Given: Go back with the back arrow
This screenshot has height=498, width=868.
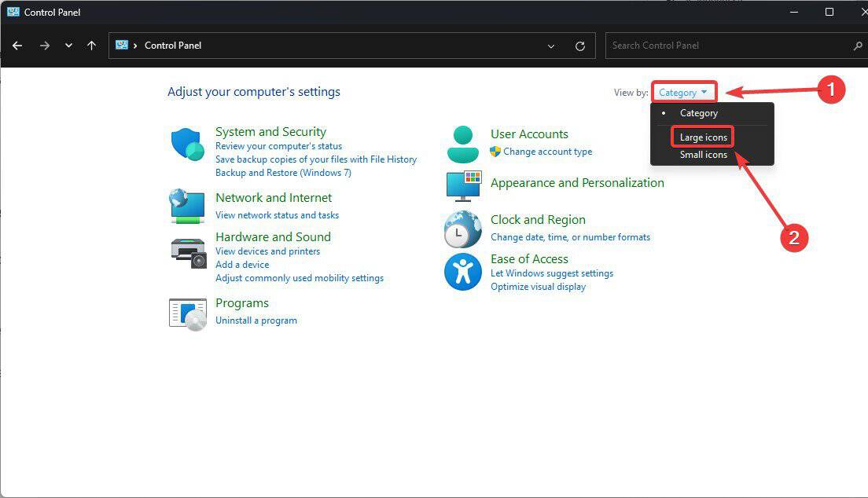Looking at the screenshot, I should (17, 46).
